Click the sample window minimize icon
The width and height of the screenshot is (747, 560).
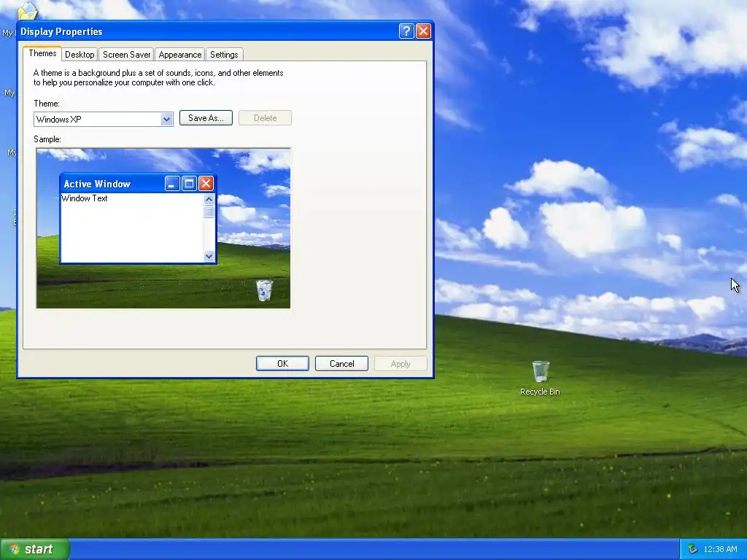(172, 183)
